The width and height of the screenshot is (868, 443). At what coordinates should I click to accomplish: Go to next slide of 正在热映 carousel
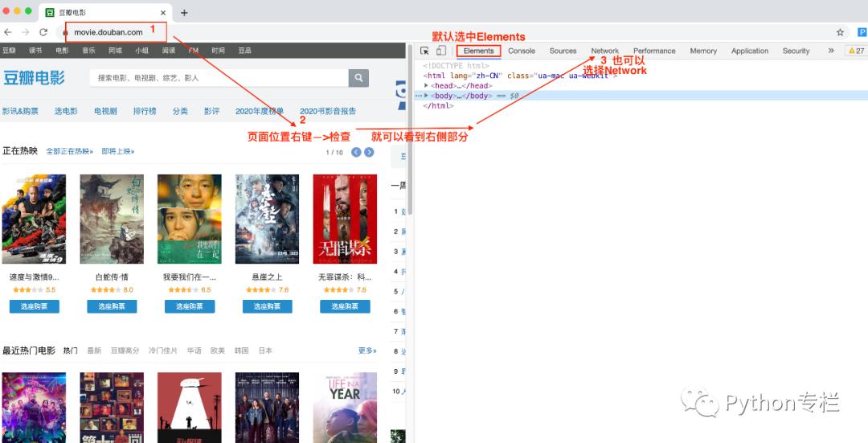(x=369, y=152)
